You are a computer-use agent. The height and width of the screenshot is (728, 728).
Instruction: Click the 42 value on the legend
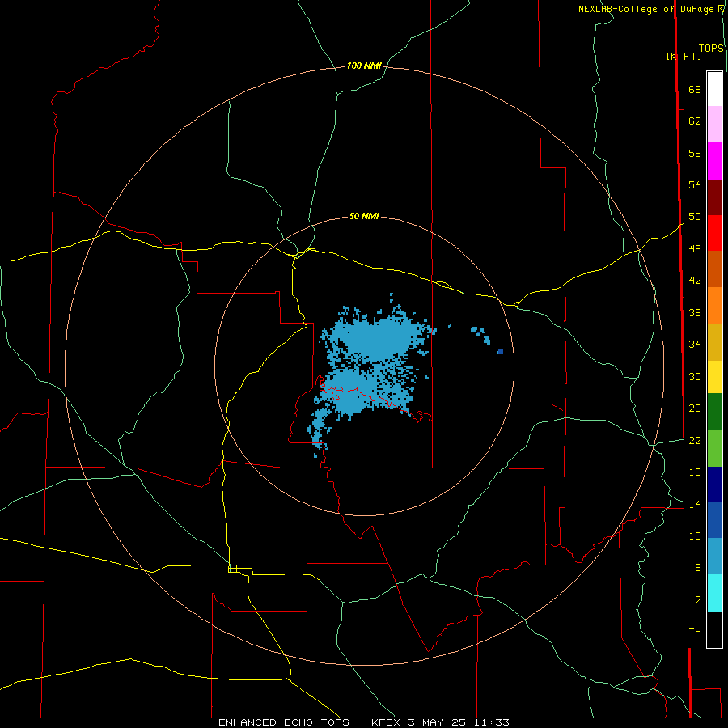[x=695, y=281]
